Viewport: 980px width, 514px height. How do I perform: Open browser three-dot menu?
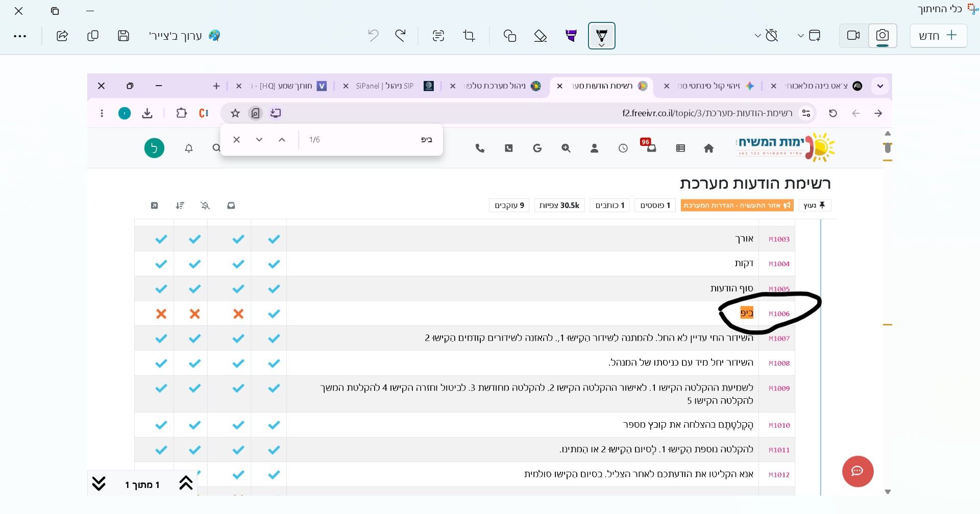(x=102, y=113)
